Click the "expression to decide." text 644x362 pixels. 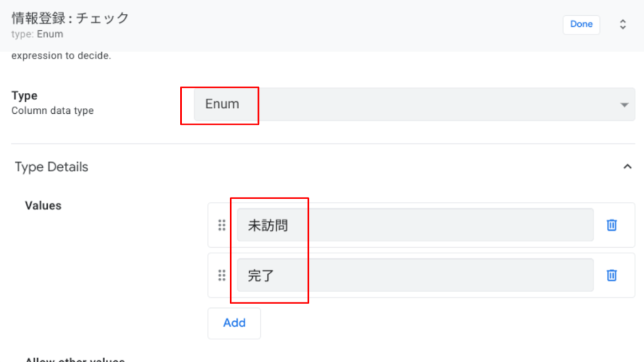[x=61, y=56]
